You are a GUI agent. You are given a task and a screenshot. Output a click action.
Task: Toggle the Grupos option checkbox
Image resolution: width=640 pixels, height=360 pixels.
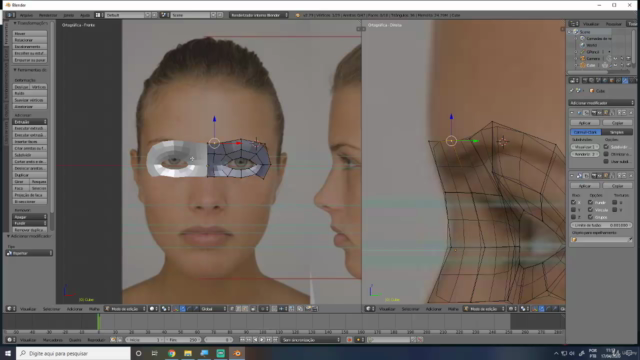pos(590,217)
